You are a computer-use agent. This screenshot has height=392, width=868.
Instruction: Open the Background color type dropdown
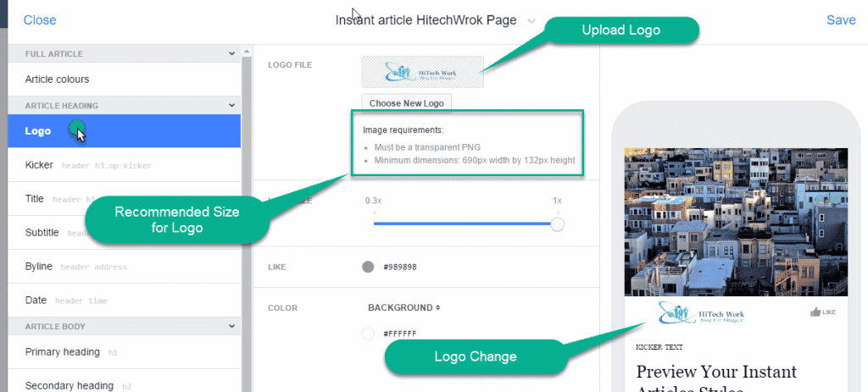coord(404,307)
